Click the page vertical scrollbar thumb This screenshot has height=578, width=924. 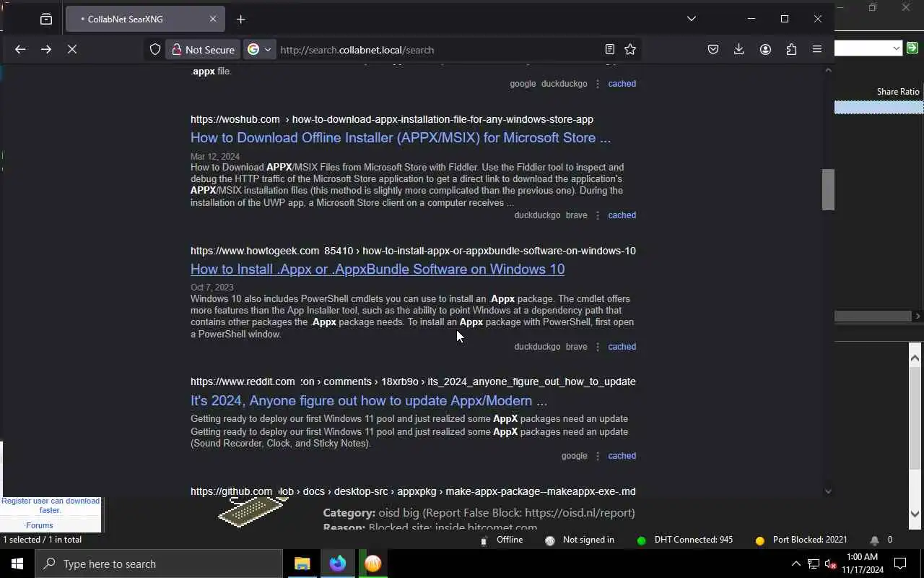[828, 189]
